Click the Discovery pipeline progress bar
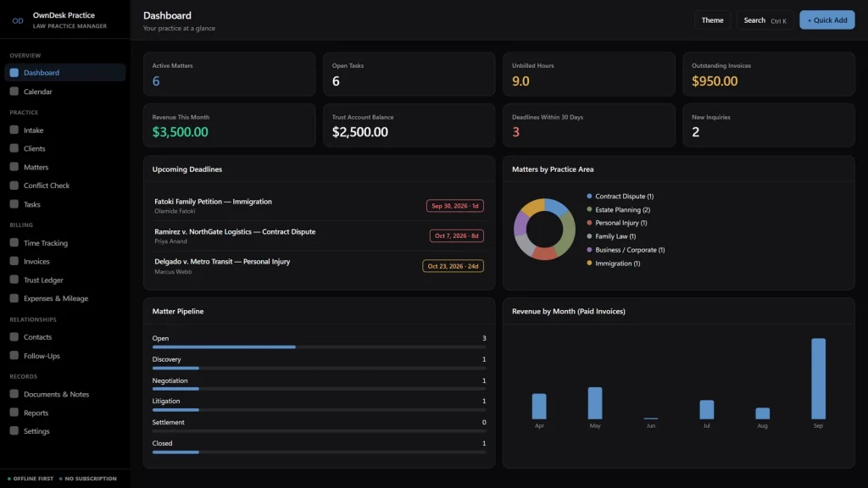Screen dimensions: 868x488 click(319, 368)
